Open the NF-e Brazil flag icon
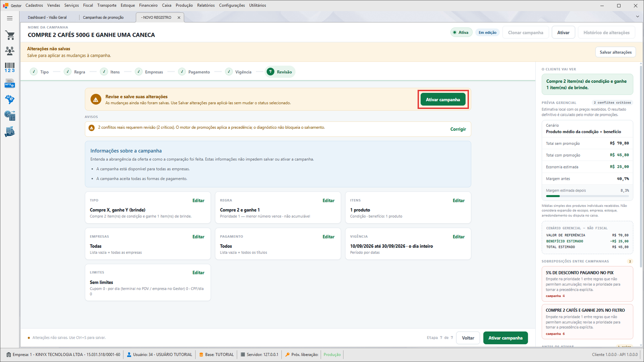 point(10,99)
